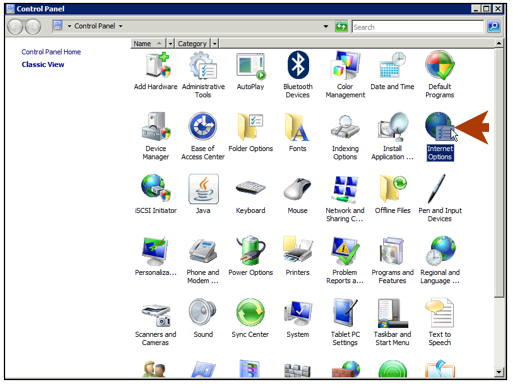Open Keyboard settings

point(250,194)
